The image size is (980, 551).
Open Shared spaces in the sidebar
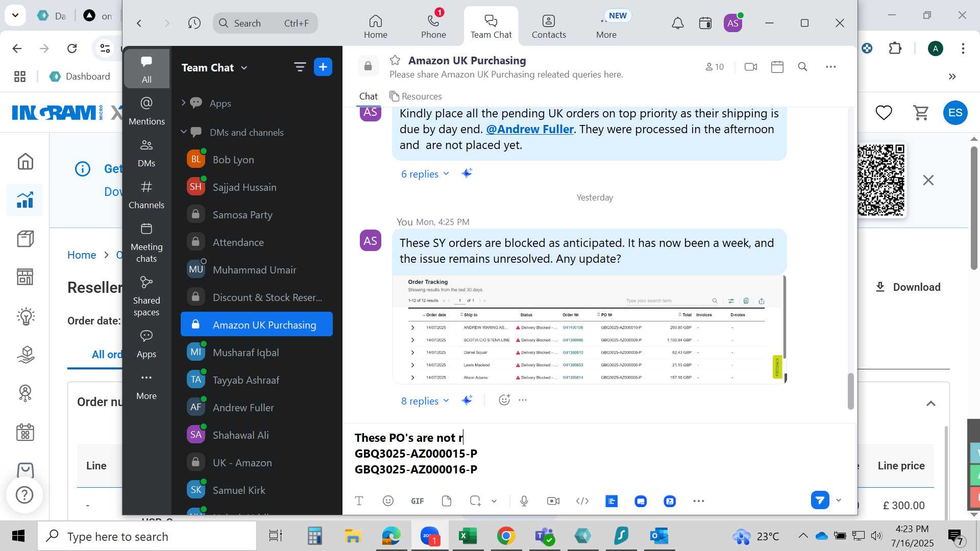(x=146, y=296)
